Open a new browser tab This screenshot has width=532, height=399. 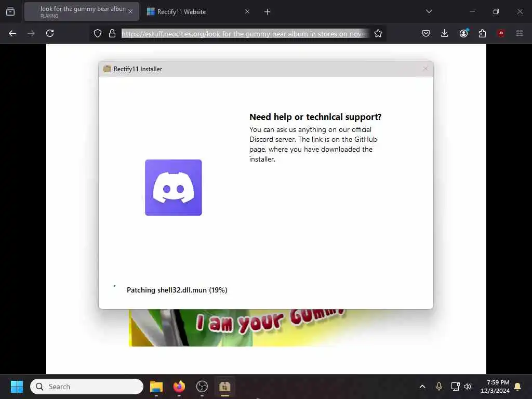[268, 12]
